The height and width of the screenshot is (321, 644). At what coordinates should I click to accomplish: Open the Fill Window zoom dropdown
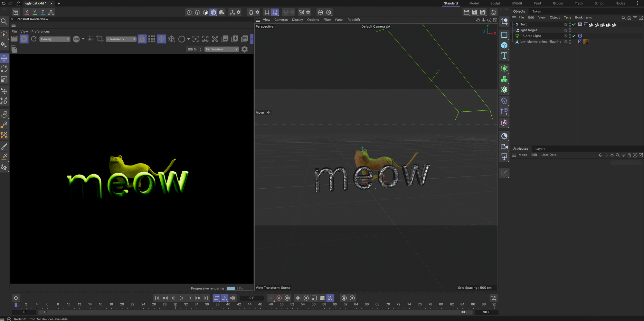click(x=222, y=49)
